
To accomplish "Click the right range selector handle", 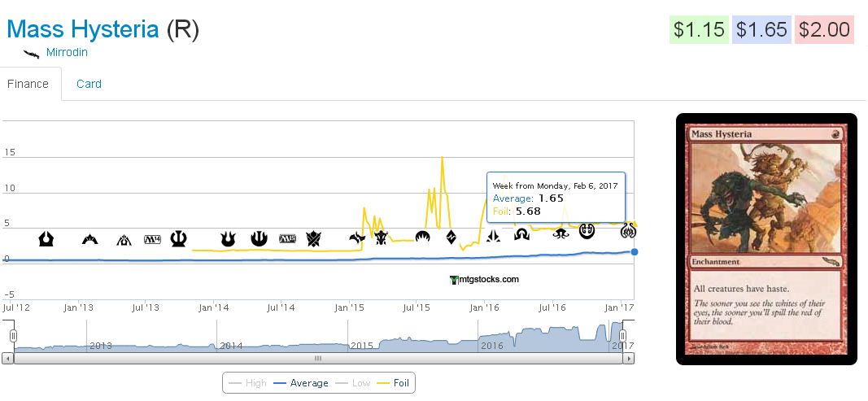I will 622,336.
